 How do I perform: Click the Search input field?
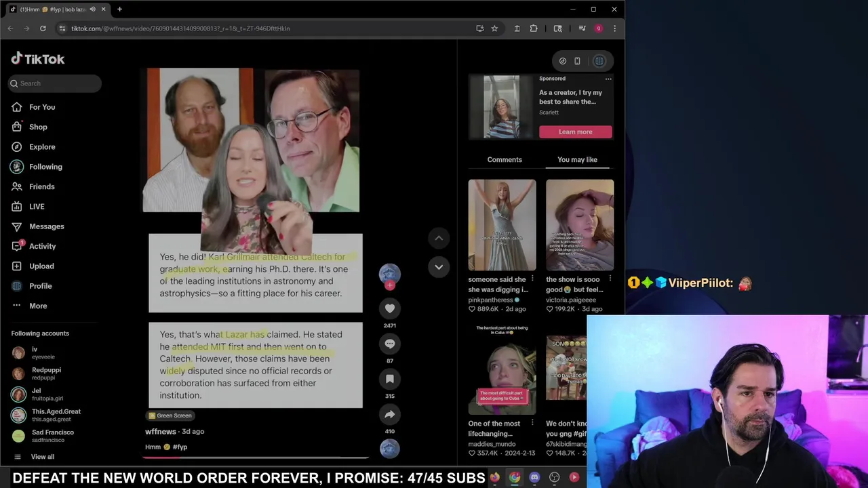pos(56,83)
